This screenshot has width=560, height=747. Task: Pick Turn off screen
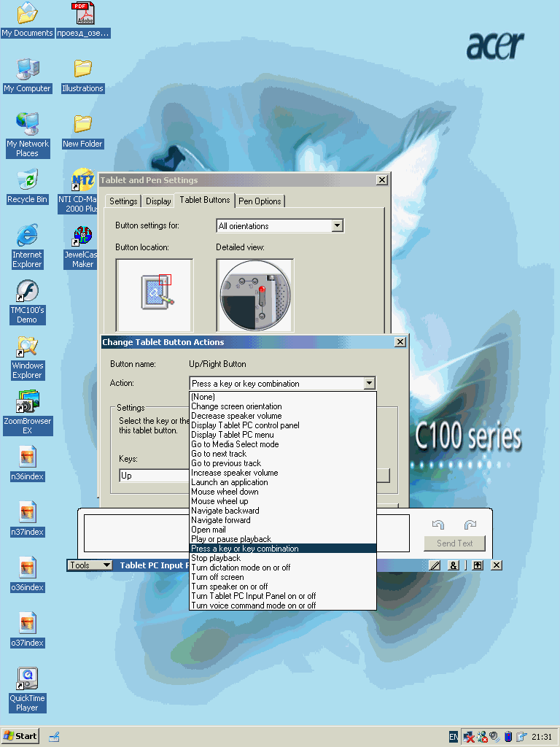point(282,577)
